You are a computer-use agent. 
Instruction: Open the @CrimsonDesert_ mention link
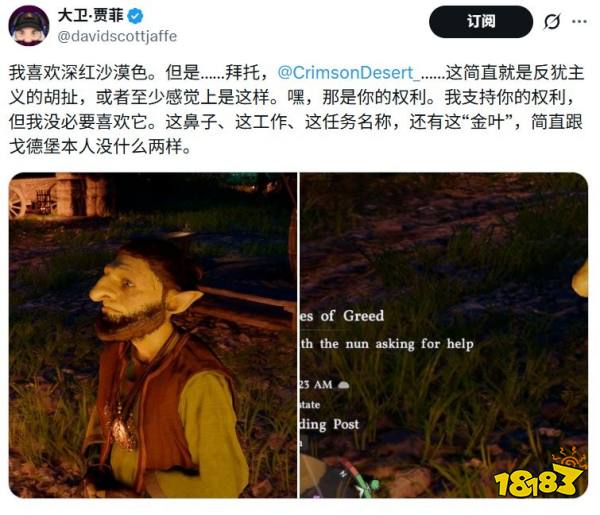pyautogui.click(x=348, y=73)
